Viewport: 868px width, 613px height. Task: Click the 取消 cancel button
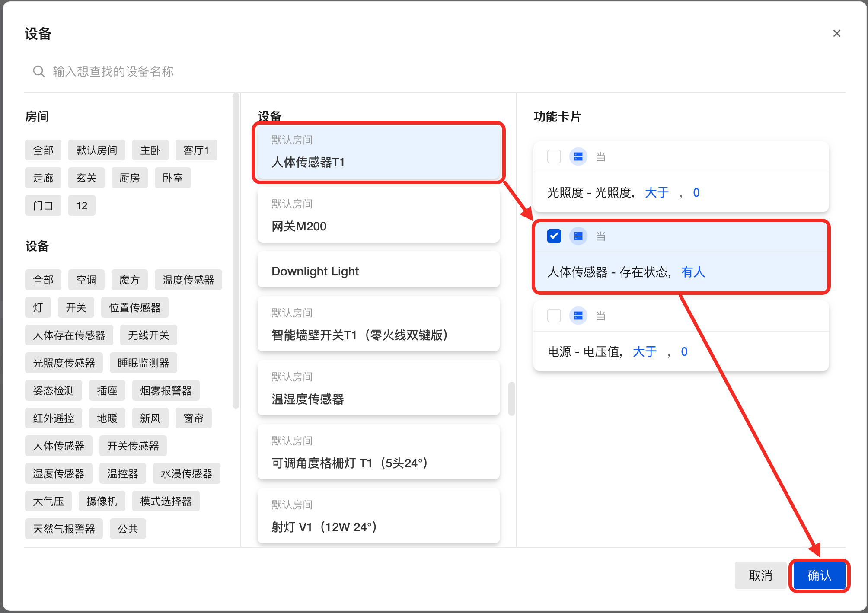[760, 575]
